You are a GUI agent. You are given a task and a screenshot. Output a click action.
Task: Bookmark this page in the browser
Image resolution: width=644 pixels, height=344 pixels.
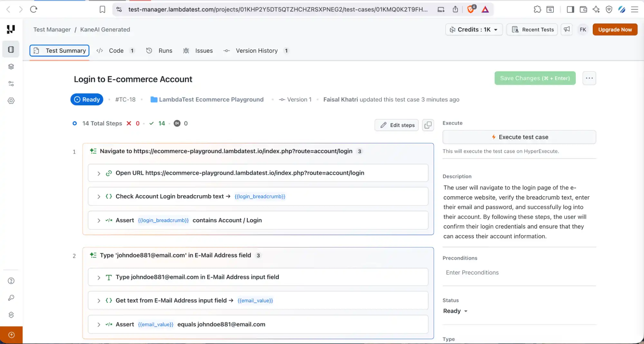tap(102, 9)
